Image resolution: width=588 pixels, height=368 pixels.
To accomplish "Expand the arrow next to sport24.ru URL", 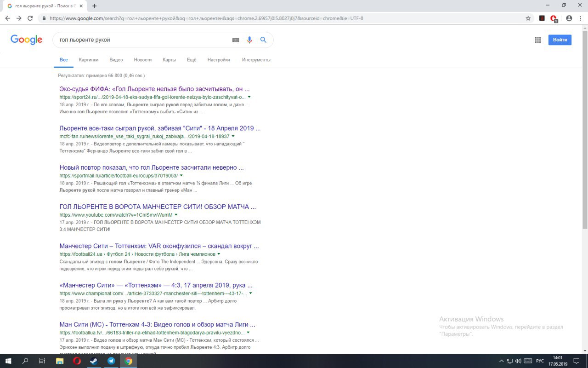I will coord(249,97).
